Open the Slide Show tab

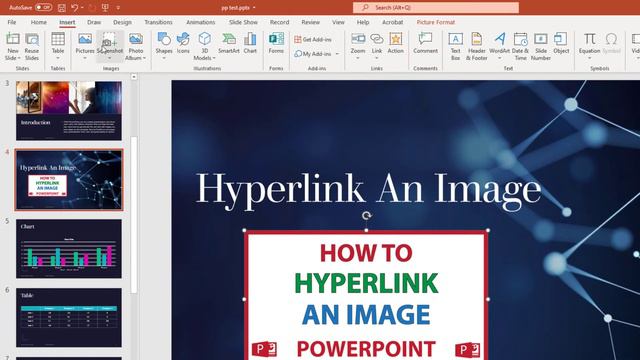click(x=243, y=22)
